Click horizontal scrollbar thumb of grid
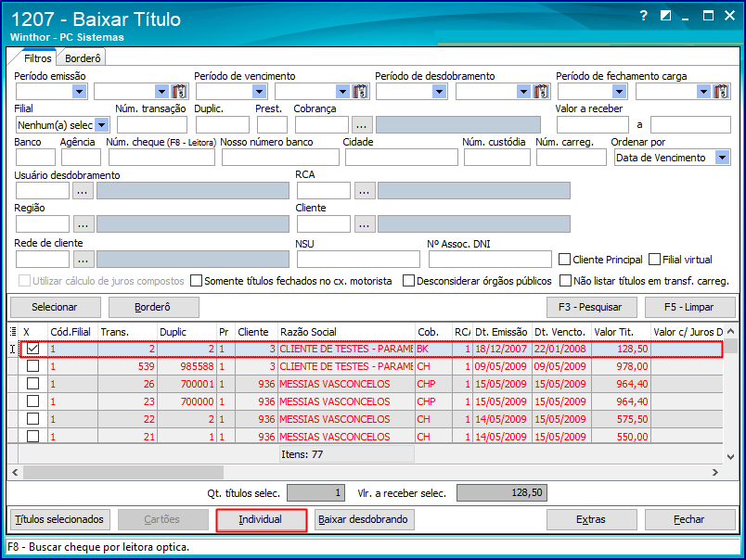This screenshot has width=746, height=560. coord(123,473)
